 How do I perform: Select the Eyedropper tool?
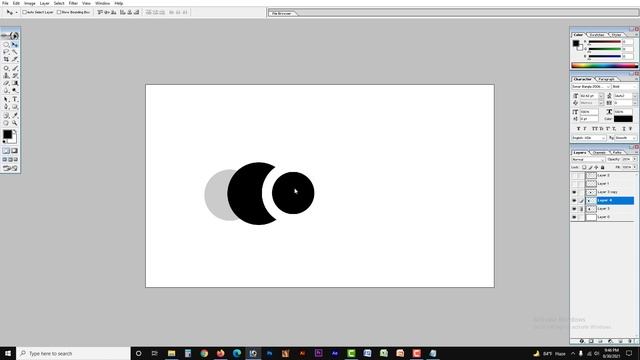[15, 116]
